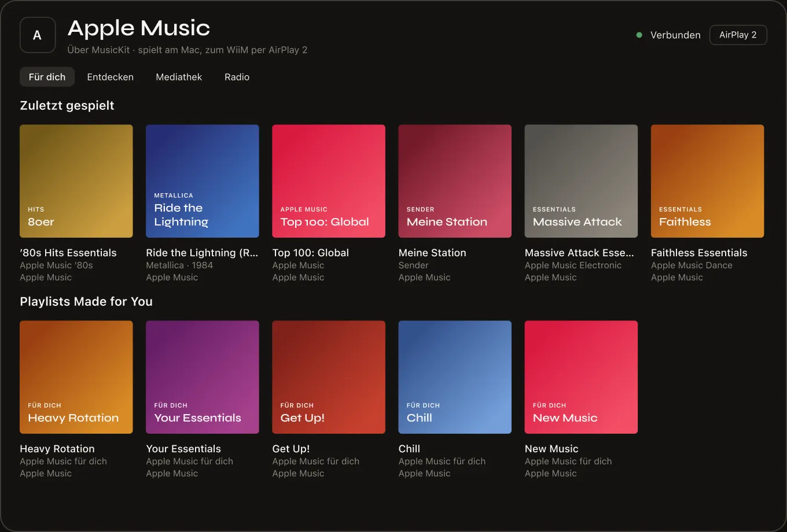Open the Entdecken tab

click(110, 77)
